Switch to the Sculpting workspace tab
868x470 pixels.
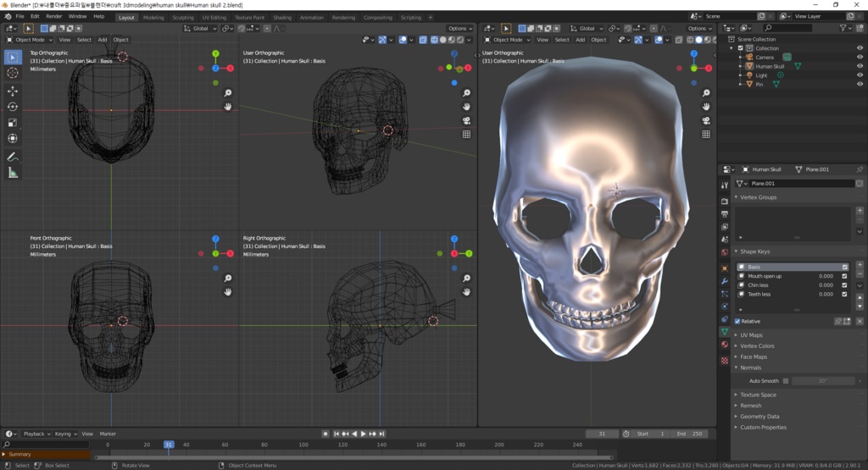182,17
